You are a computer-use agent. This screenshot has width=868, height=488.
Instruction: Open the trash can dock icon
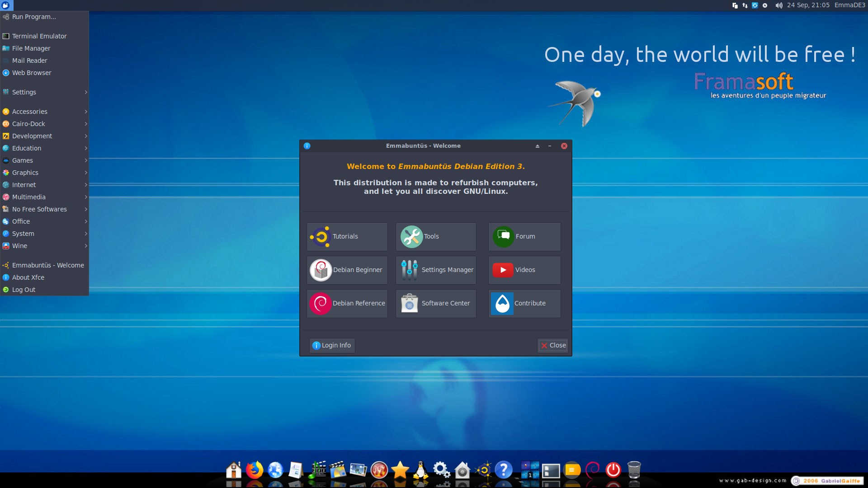point(634,470)
